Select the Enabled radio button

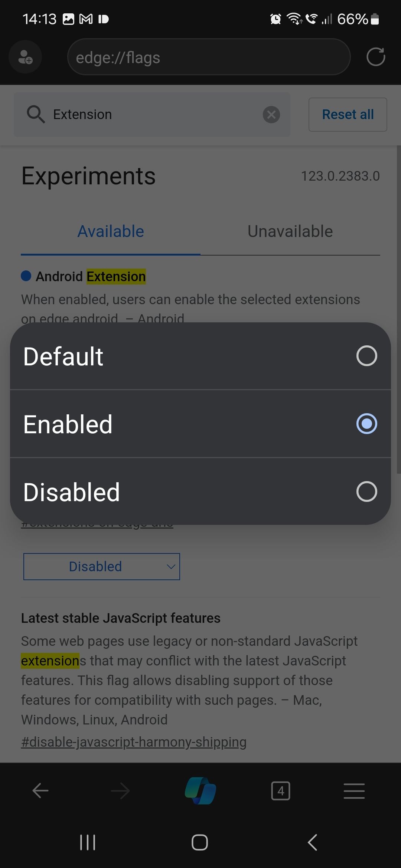click(367, 424)
